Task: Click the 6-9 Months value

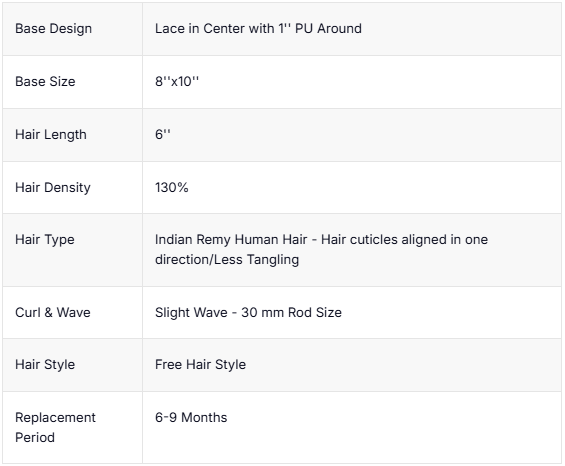Action: pyautogui.click(x=191, y=417)
